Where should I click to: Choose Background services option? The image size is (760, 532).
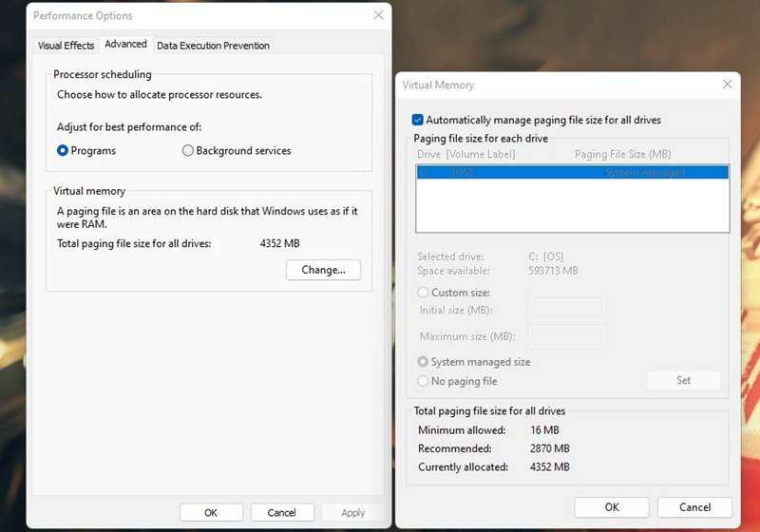(187, 151)
